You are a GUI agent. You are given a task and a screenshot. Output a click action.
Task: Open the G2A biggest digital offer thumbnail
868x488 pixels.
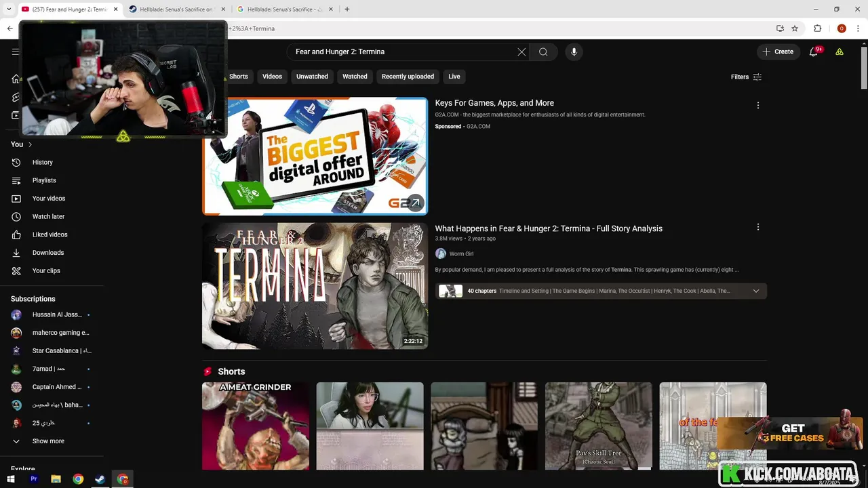(315, 156)
